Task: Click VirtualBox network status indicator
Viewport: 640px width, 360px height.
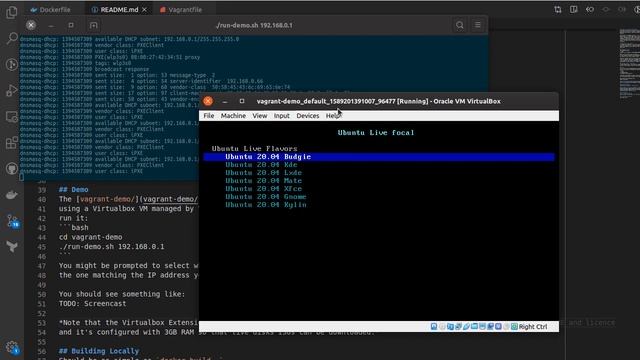Action: (x=458, y=327)
